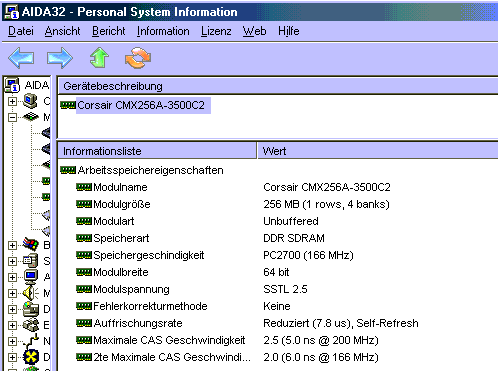
Task: Expand the Windows flag tree node
Action: pyautogui.click(x=12, y=245)
